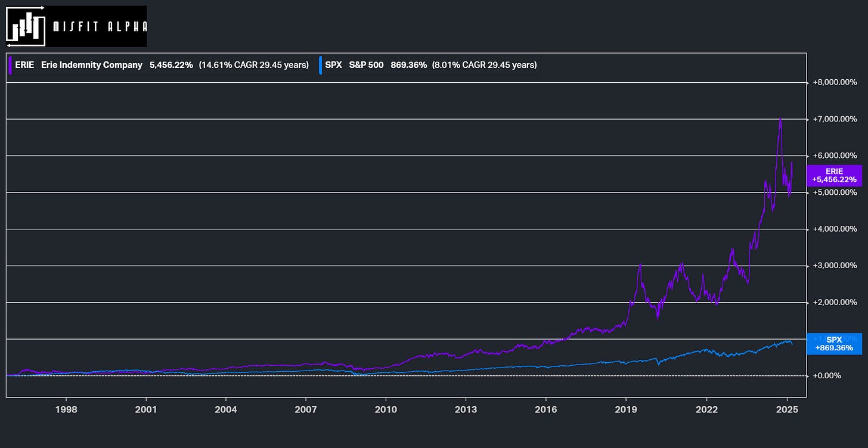Image resolution: width=868 pixels, height=448 pixels.
Task: Click '(8.01% CAGR 29.45 years)' text
Action: coord(485,64)
